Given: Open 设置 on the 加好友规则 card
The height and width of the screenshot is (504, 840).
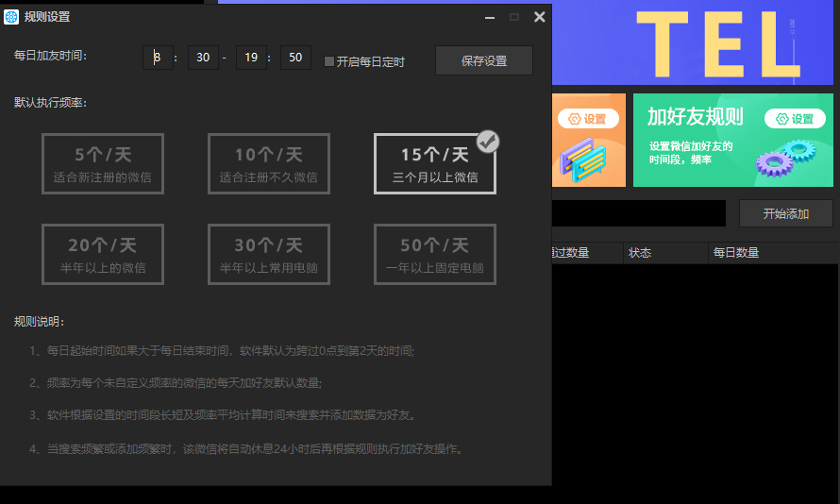Looking at the screenshot, I should click(x=794, y=119).
